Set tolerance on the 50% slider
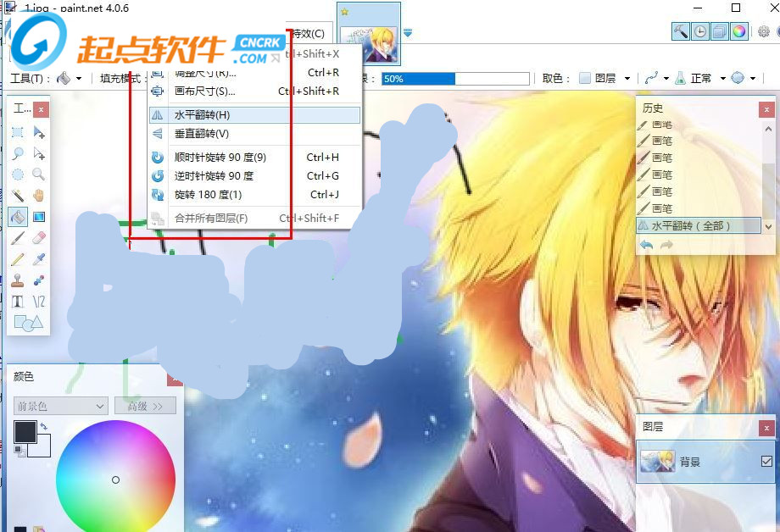This screenshot has height=532, width=780. (455, 79)
